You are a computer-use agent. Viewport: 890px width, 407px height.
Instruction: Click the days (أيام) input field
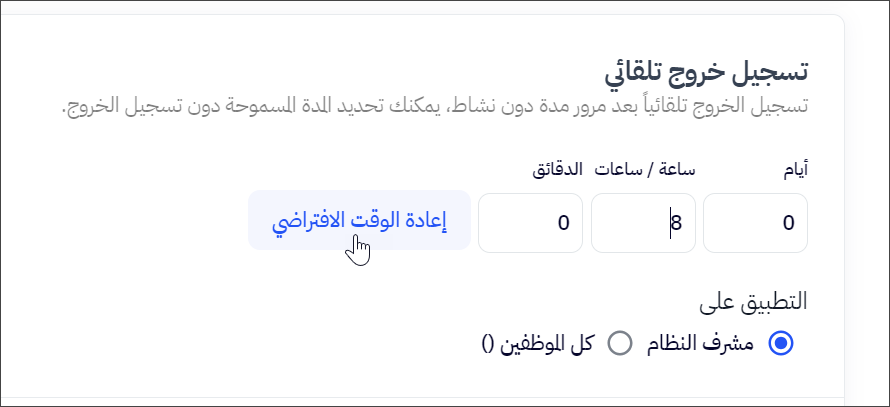pyautogui.click(x=755, y=223)
